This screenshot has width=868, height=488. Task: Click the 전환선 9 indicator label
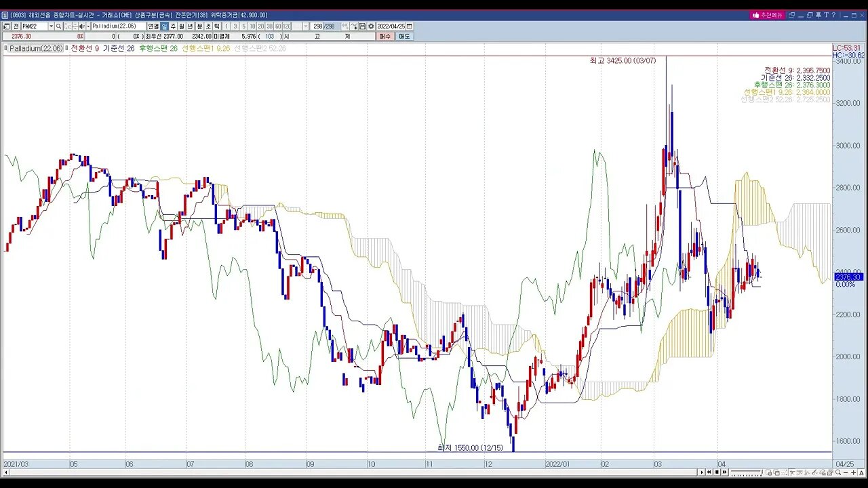pos(85,48)
